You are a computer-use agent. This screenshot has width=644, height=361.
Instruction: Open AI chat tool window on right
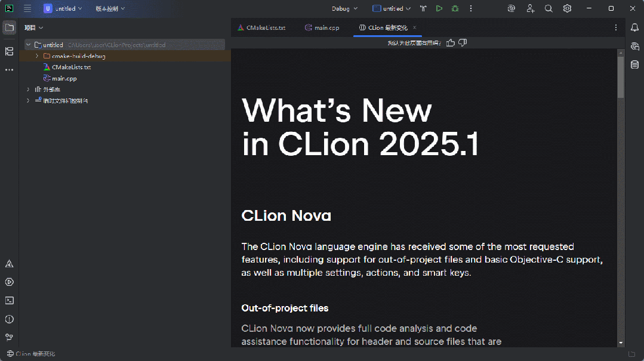pos(634,46)
